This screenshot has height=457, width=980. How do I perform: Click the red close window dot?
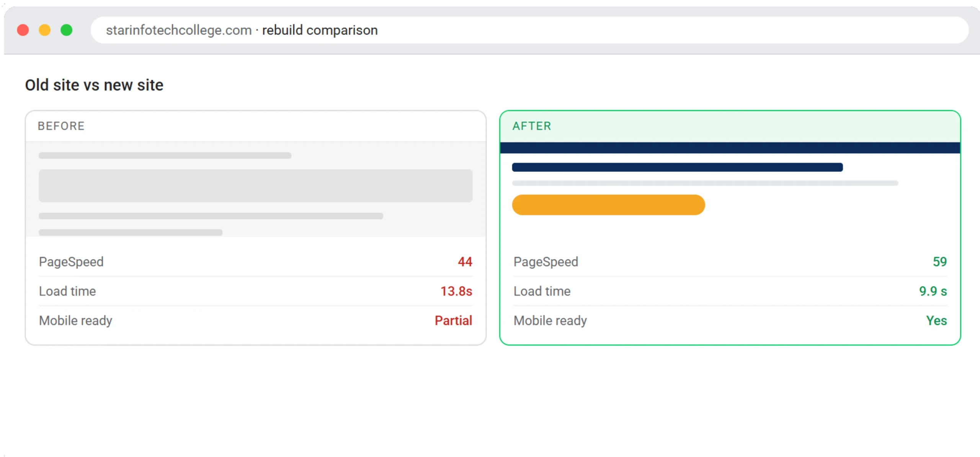coord(23,30)
